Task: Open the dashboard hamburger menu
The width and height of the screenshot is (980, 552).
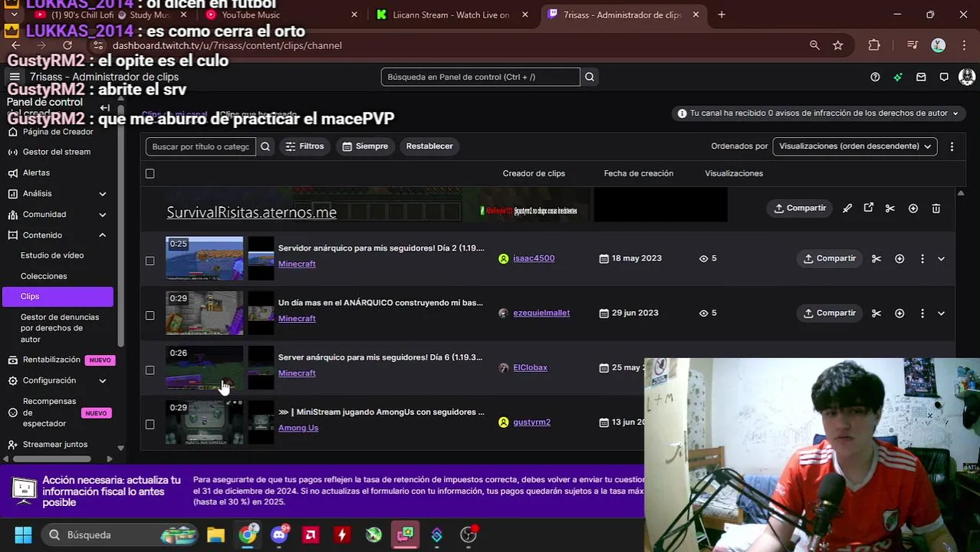Action: click(14, 77)
